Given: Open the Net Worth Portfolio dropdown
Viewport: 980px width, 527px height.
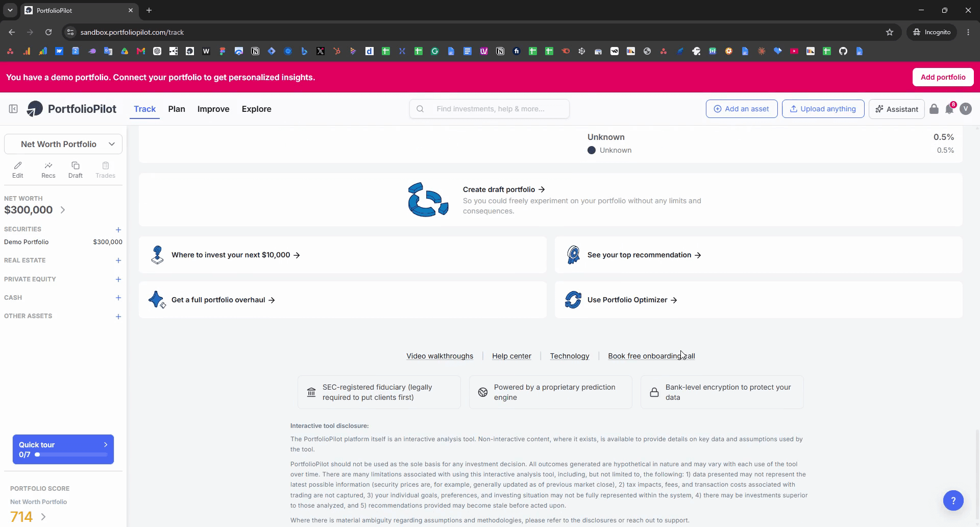Looking at the screenshot, I should [x=63, y=144].
